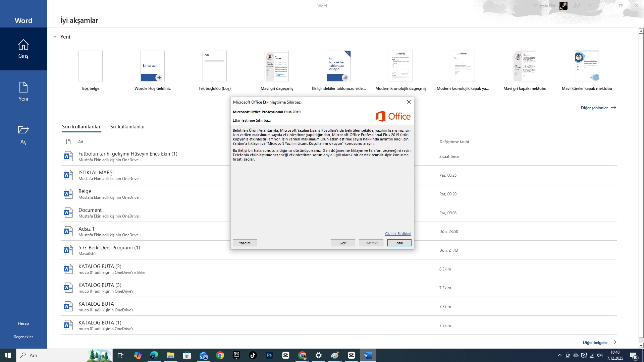Select Modern kronolojik kapak template
644x362 pixels.
point(463,70)
